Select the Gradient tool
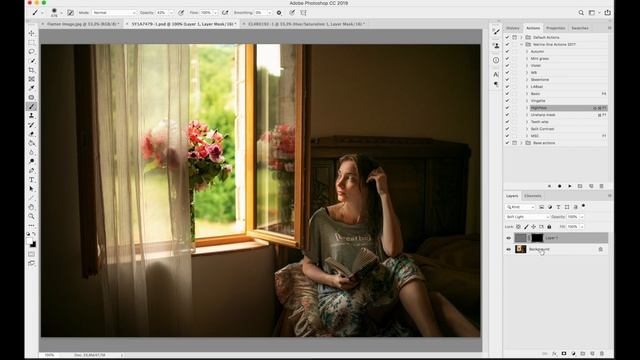 pos(31,143)
